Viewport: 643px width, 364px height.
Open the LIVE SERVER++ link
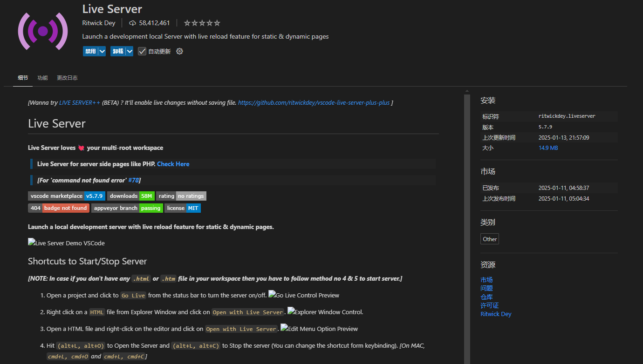[80, 103]
